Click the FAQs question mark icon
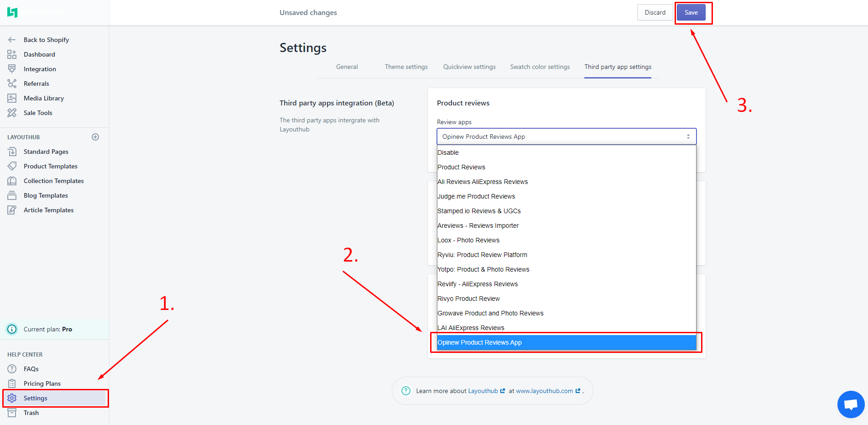 (12, 369)
